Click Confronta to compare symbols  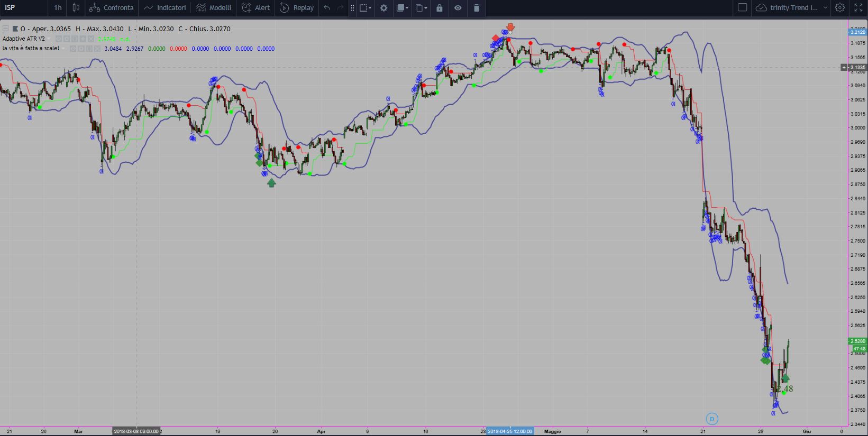112,7
